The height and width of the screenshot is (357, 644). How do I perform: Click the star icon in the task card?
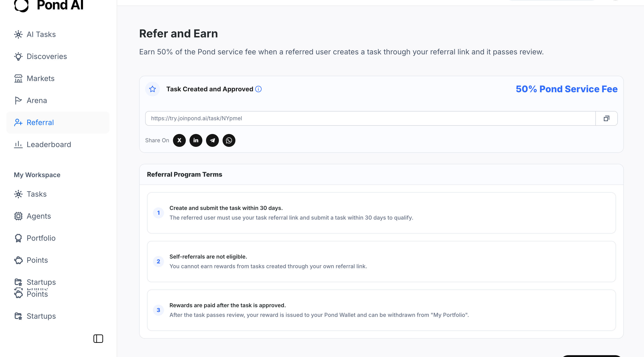pyautogui.click(x=153, y=89)
